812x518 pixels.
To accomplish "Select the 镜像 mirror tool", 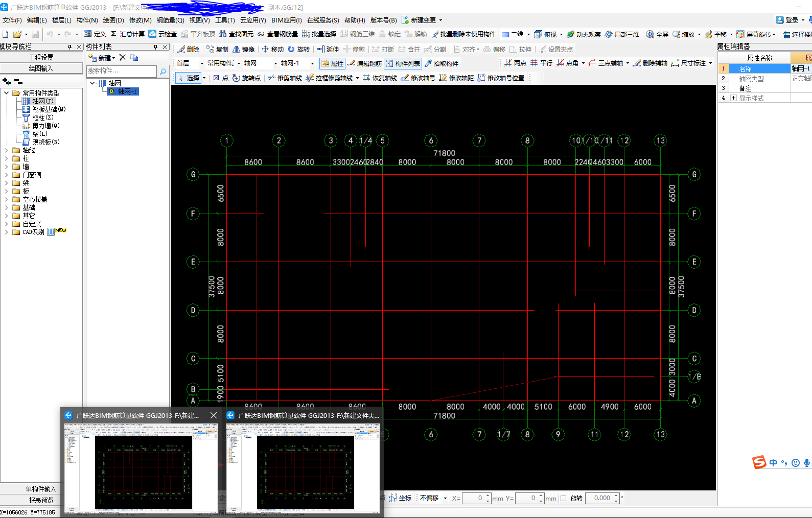I will point(243,50).
